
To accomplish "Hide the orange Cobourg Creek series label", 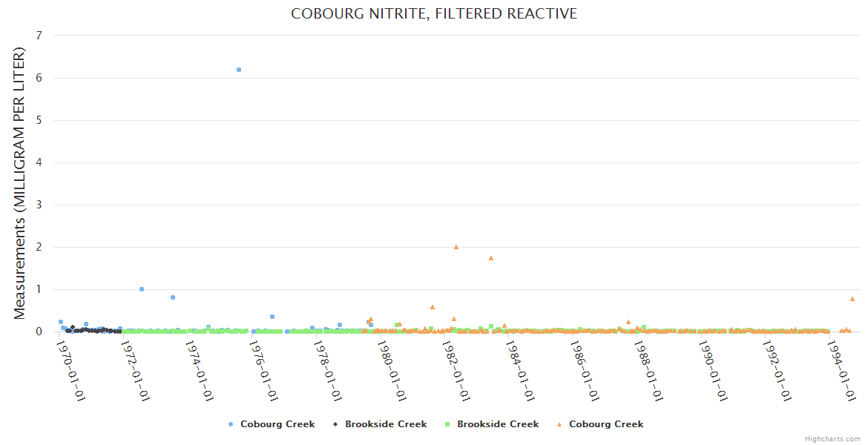I will pos(606,424).
